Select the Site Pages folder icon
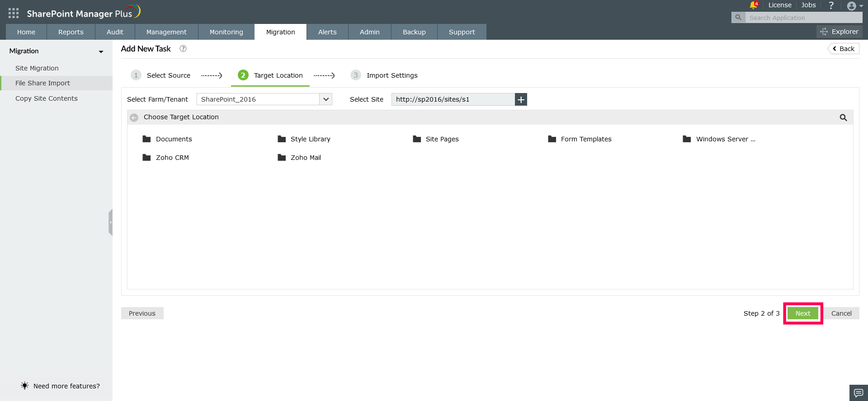Screen dimensions: 868x401 [417, 139]
